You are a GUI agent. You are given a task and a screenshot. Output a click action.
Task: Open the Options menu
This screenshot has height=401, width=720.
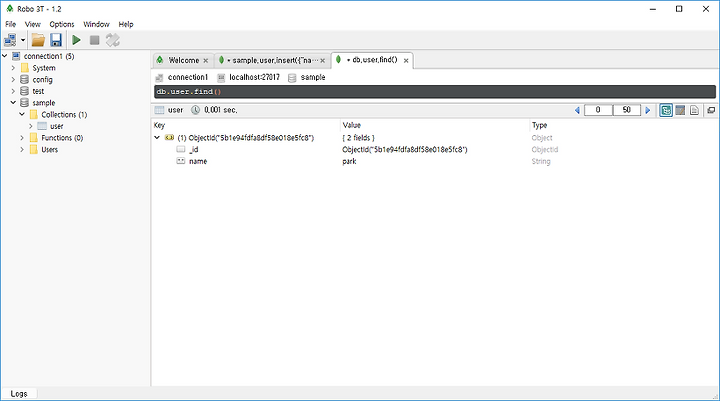click(x=62, y=24)
